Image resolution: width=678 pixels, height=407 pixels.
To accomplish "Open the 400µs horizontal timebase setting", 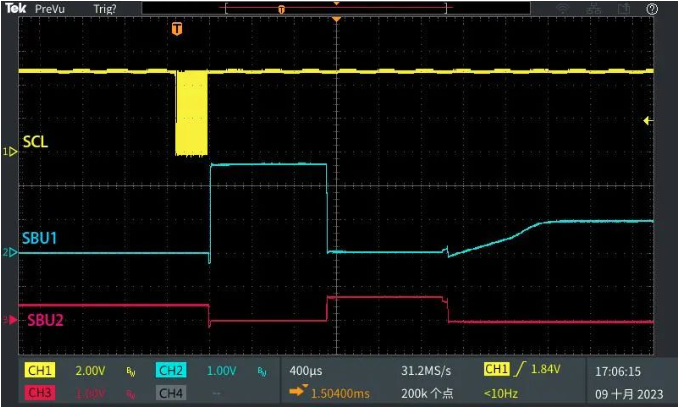I will click(x=303, y=370).
